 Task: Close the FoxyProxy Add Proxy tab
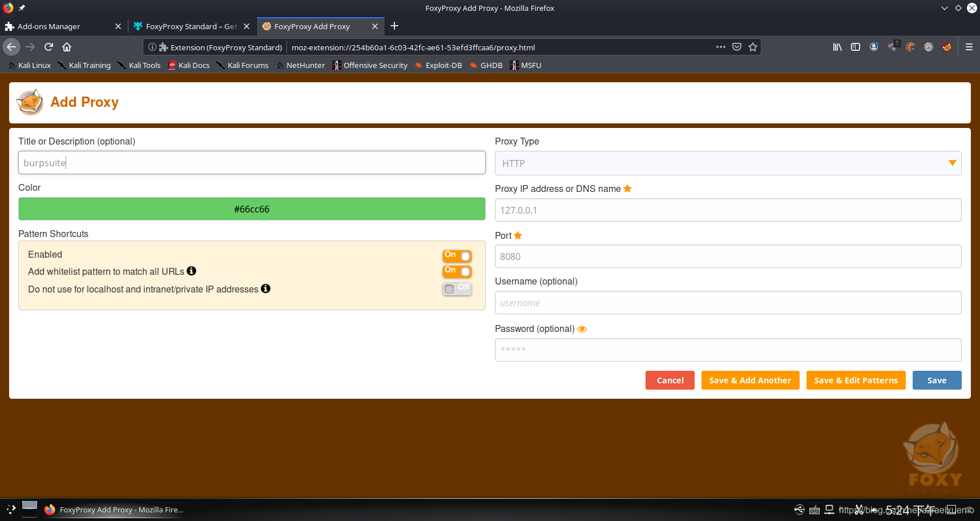[x=375, y=26]
